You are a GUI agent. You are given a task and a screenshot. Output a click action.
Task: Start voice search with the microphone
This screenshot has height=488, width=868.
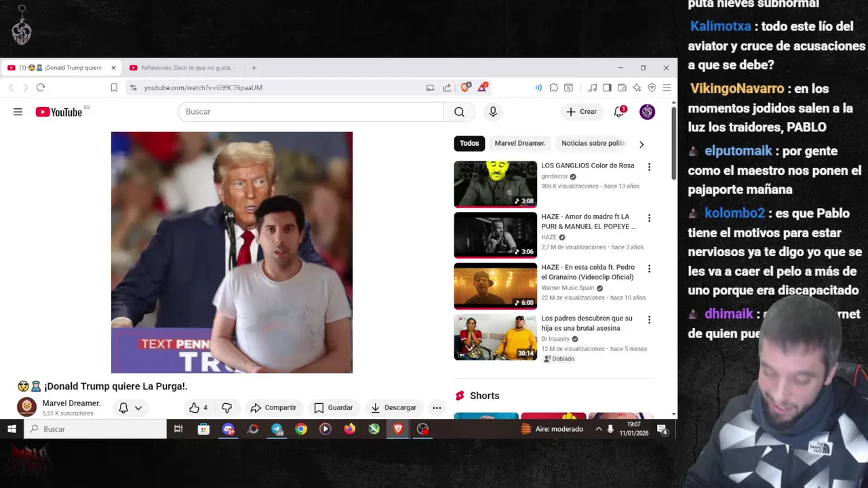(493, 112)
